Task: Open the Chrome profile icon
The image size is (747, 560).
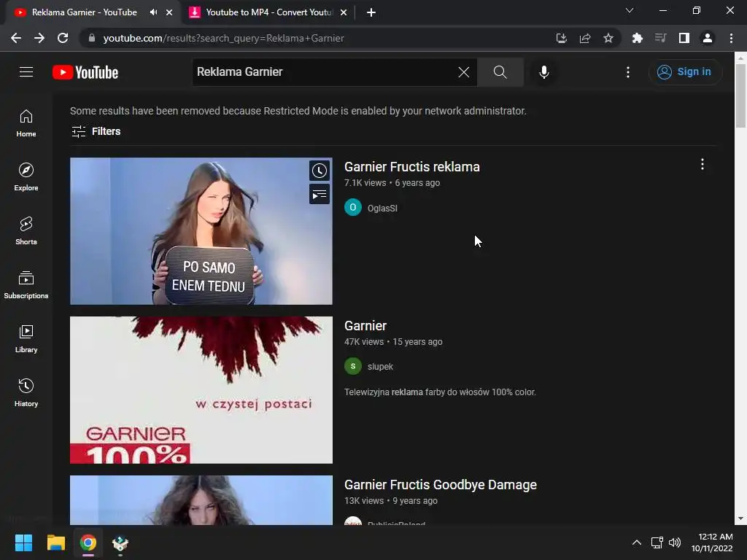Action: pyautogui.click(x=708, y=38)
